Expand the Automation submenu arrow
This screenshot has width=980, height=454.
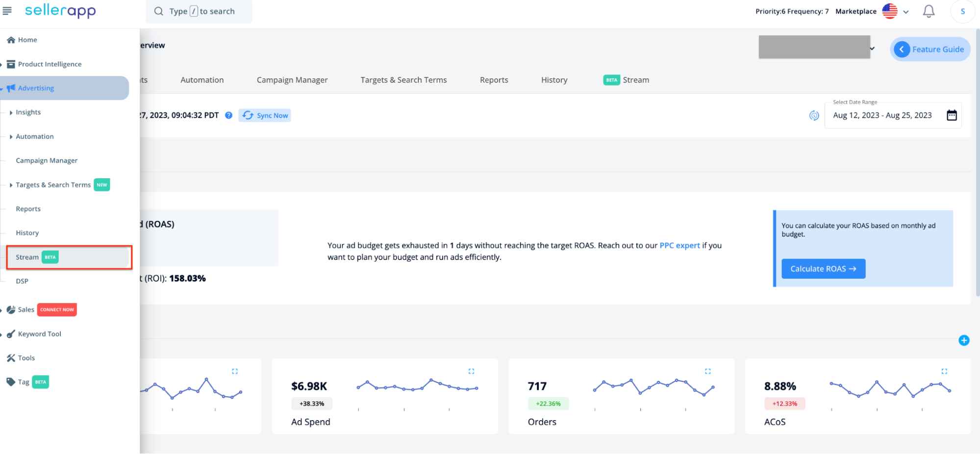point(11,137)
